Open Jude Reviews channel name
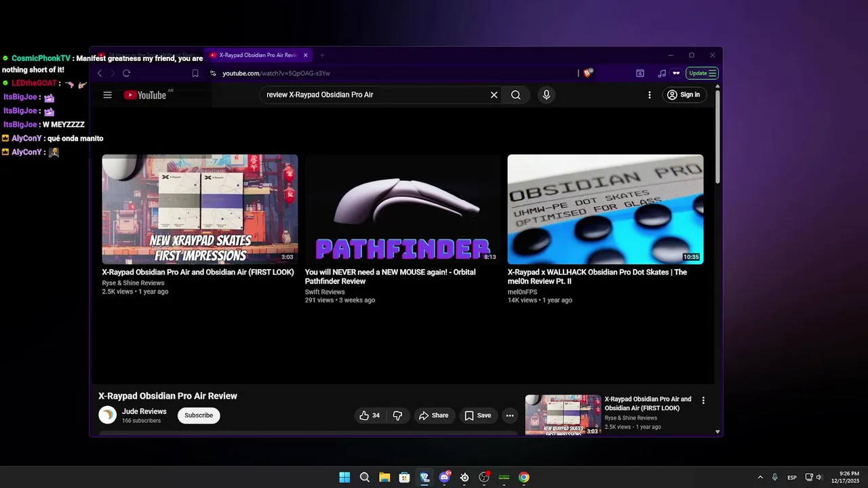868x488 pixels. point(144,411)
